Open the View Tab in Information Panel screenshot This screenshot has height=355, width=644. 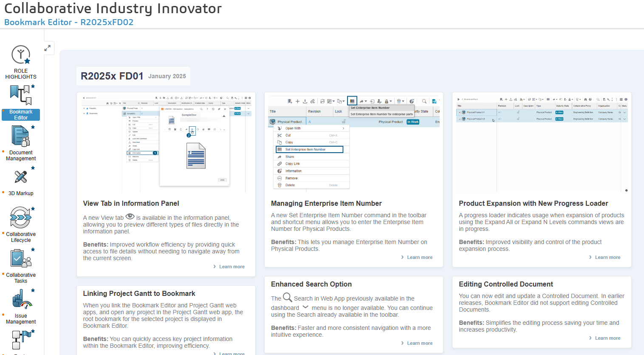click(x=166, y=142)
